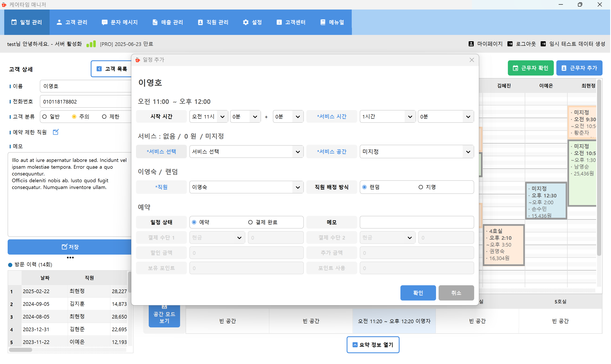The image size is (611, 364).
Task: Click the edit icon next to 예약 제한 직원
Action: coord(56,132)
